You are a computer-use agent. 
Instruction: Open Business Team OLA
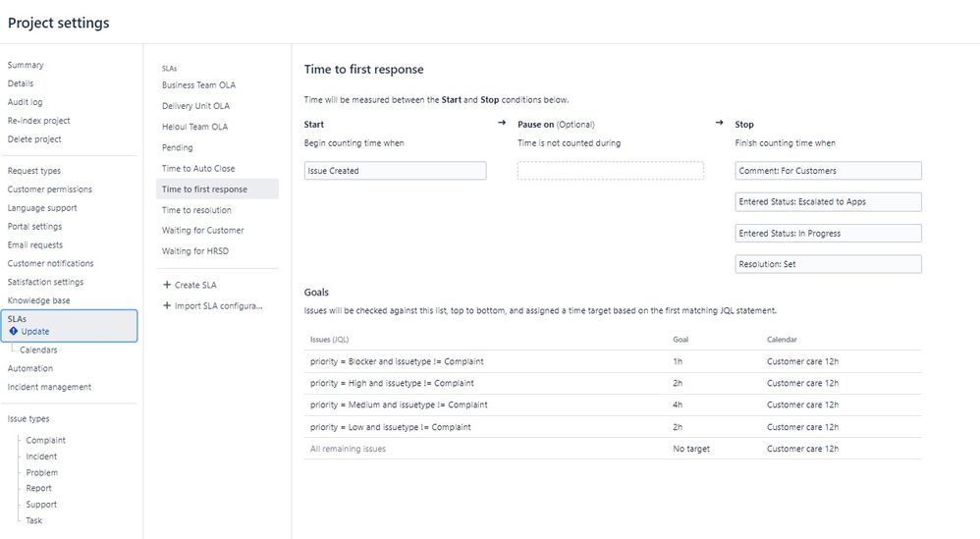(198, 85)
